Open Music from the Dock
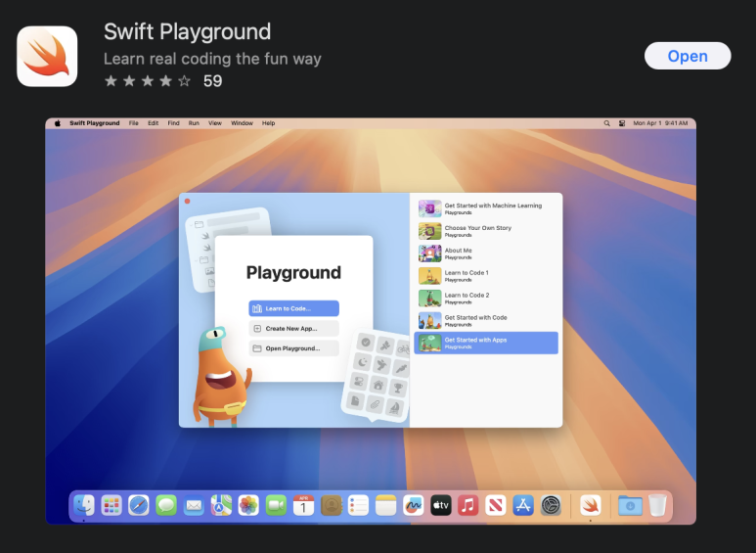756x553 pixels. (468, 505)
